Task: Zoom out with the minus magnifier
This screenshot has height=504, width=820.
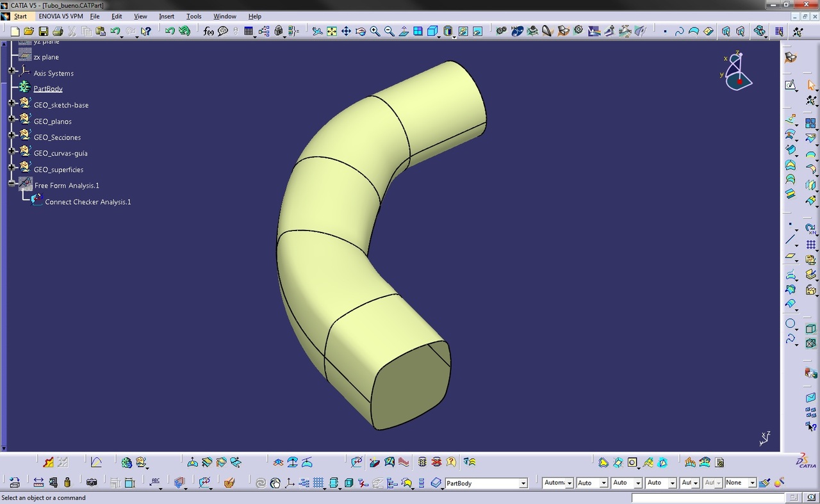Action: click(x=389, y=31)
